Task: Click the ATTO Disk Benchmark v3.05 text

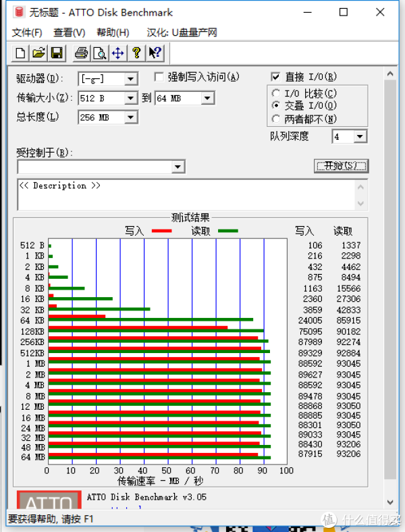Action: (x=146, y=497)
